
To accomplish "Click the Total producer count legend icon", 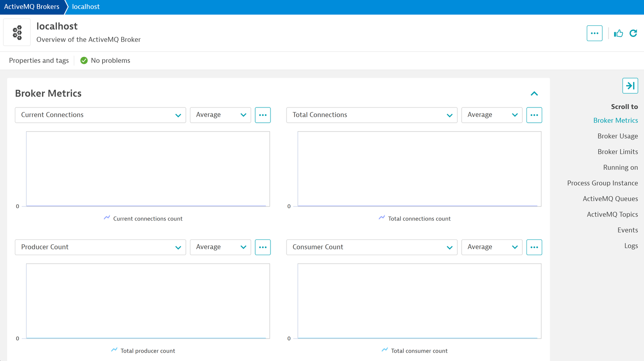I will (114, 350).
